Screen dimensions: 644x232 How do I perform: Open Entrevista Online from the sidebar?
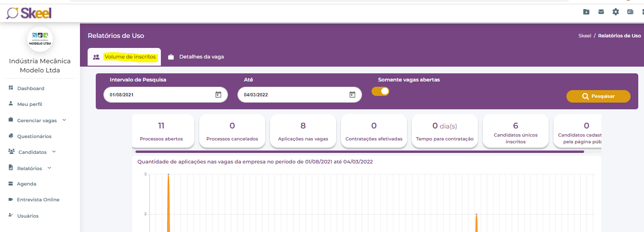point(38,199)
